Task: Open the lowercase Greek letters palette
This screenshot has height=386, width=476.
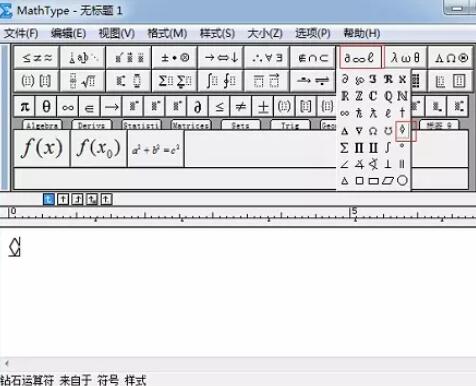Action: click(405, 58)
